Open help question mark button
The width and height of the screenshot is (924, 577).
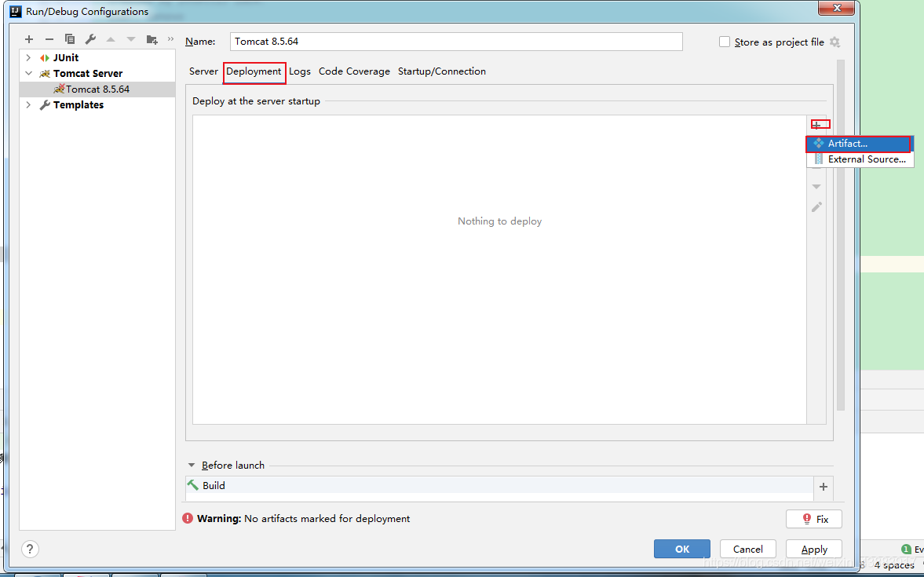pyautogui.click(x=30, y=549)
